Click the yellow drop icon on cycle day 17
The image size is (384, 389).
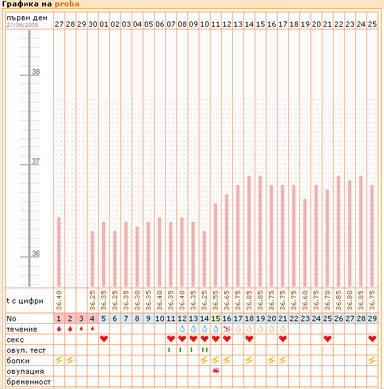(x=238, y=329)
